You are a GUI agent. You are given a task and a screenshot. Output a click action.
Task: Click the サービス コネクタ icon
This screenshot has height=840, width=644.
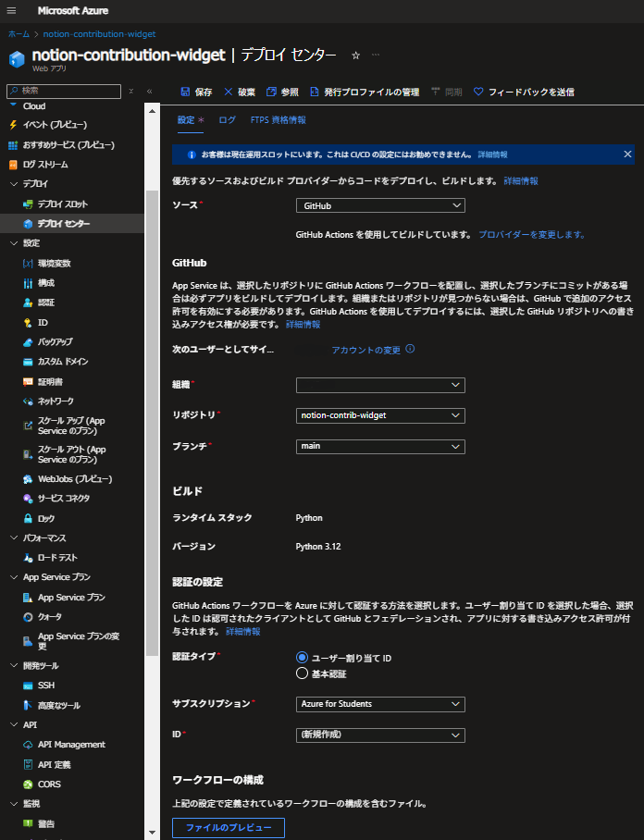tap(28, 499)
